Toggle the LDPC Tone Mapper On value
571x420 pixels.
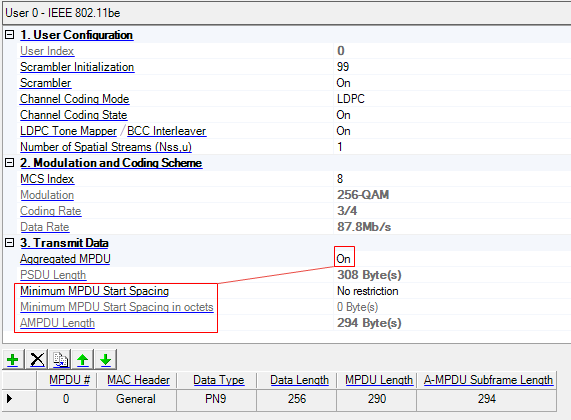point(343,131)
